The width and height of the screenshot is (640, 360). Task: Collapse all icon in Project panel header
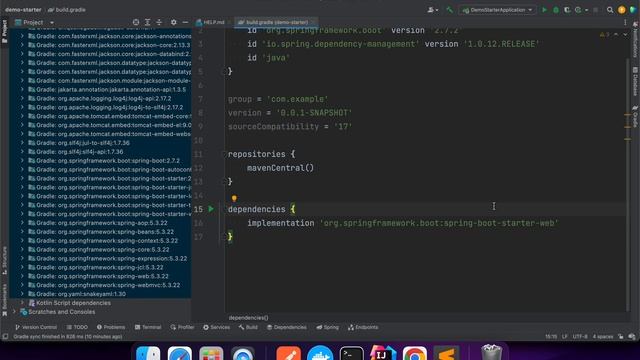pyautogui.click(x=159, y=22)
